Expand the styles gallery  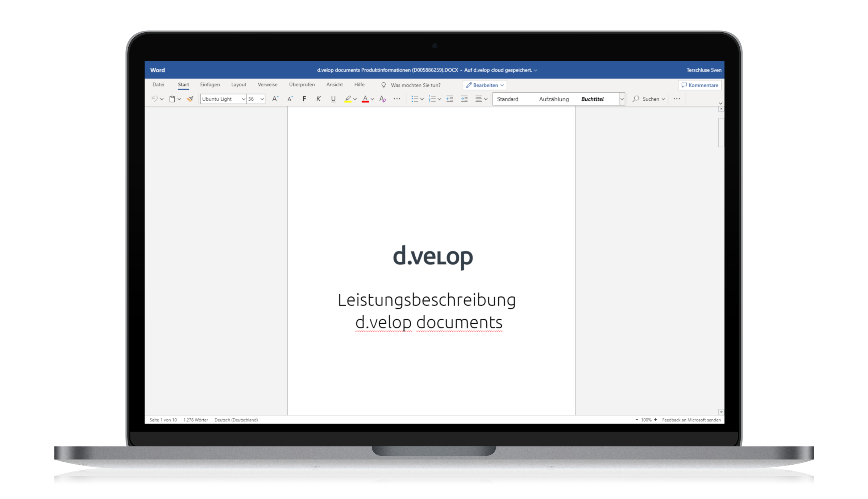(622, 99)
